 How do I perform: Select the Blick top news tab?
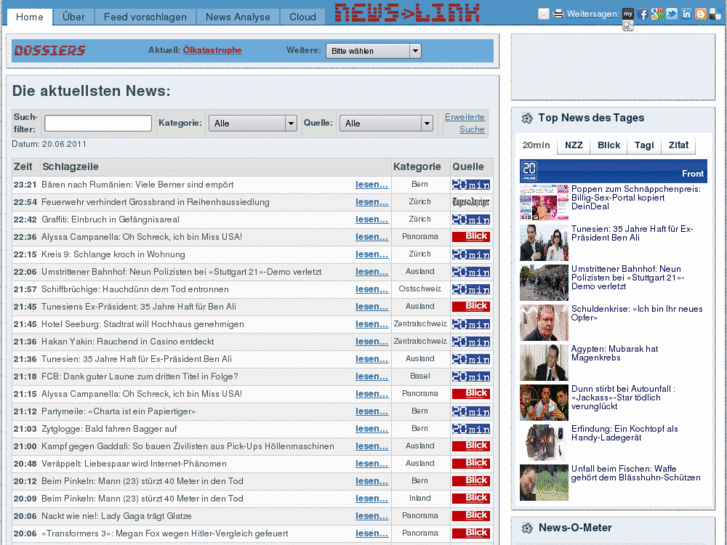pyautogui.click(x=609, y=145)
